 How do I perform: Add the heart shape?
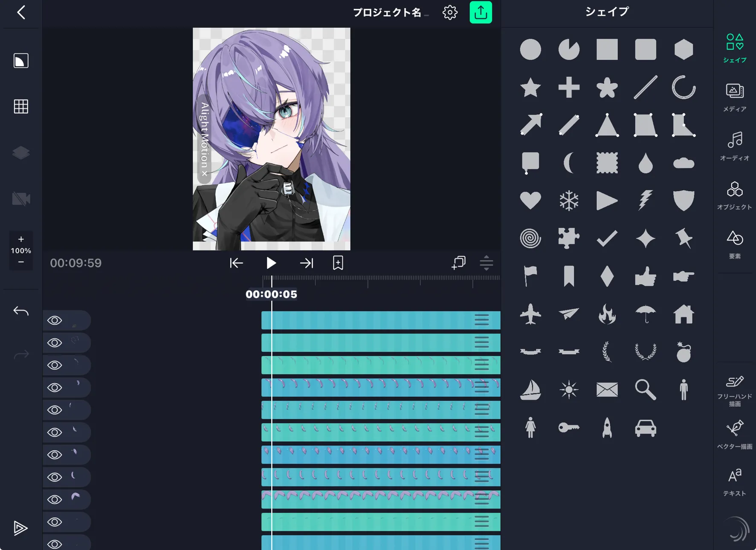(530, 200)
